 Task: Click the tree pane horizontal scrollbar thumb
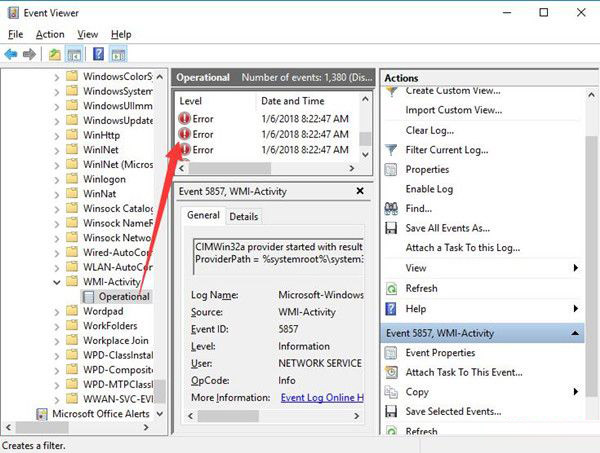coord(42,427)
